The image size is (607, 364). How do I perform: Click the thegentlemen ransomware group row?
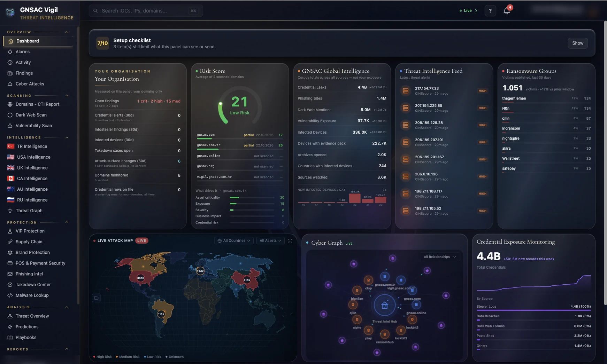(546, 99)
